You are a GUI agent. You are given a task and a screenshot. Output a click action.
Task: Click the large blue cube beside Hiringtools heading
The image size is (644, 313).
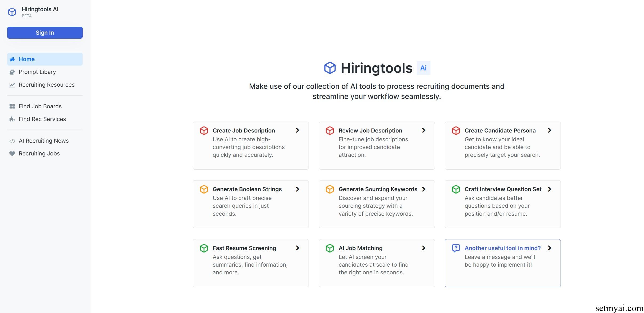[x=330, y=68]
